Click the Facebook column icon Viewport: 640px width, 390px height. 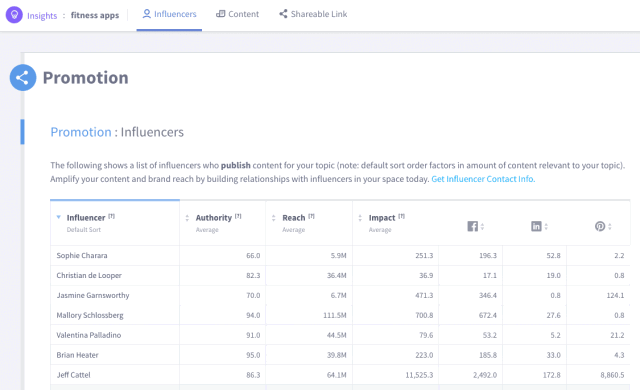pyautogui.click(x=473, y=226)
